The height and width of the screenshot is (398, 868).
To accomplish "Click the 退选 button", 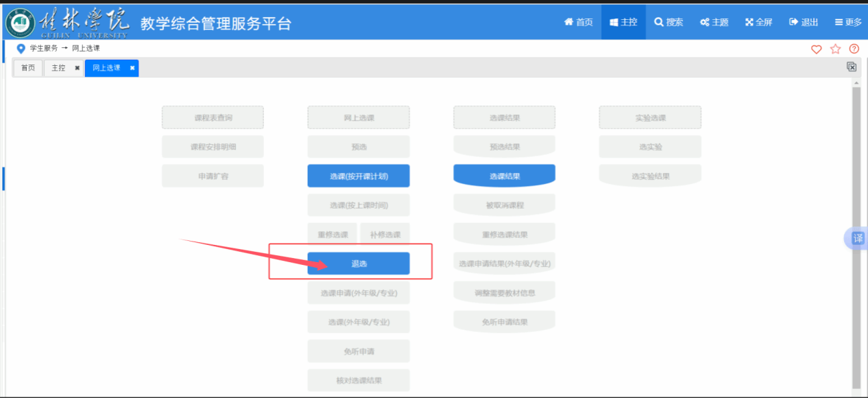I will (x=359, y=264).
